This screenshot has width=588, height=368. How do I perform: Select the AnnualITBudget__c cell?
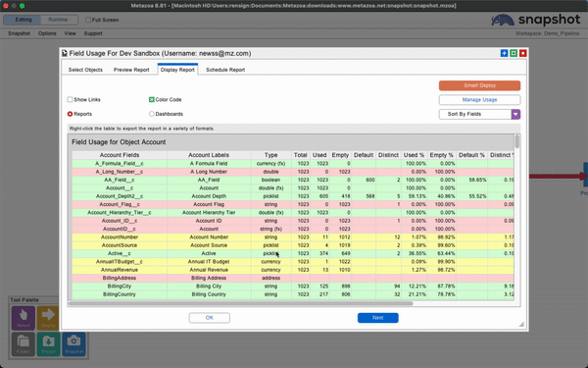[120, 262]
